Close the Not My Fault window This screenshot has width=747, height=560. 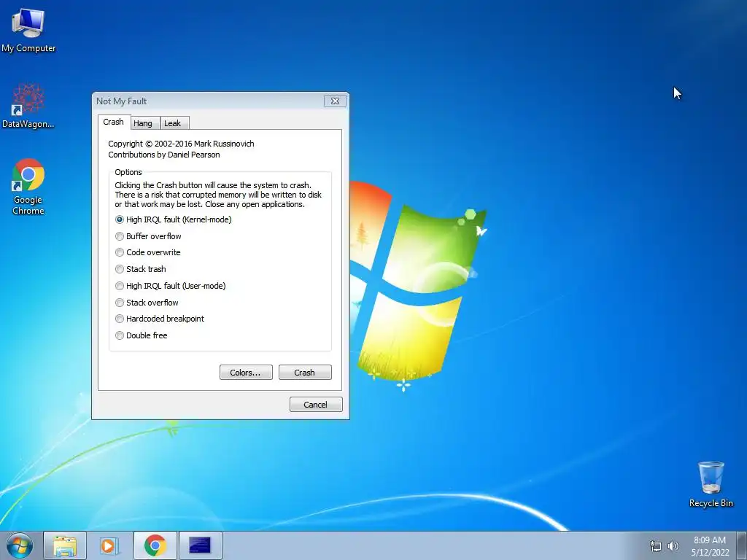[x=335, y=101]
